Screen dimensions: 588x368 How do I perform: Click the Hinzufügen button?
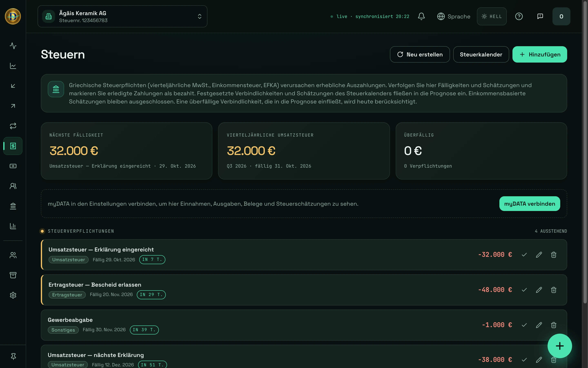pyautogui.click(x=540, y=54)
